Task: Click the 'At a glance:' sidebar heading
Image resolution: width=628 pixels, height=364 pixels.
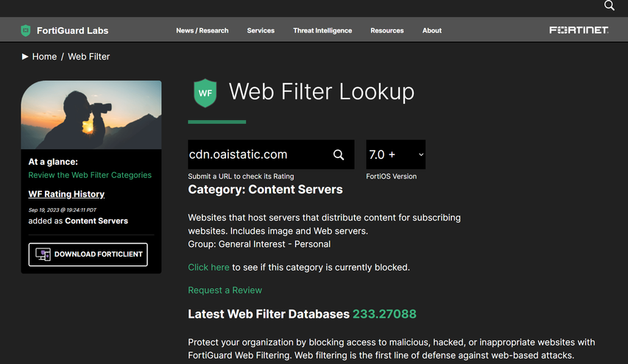Action: 53,162
